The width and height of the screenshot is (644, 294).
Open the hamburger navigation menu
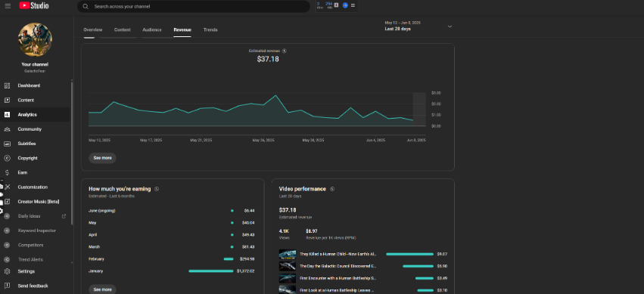click(x=8, y=6)
